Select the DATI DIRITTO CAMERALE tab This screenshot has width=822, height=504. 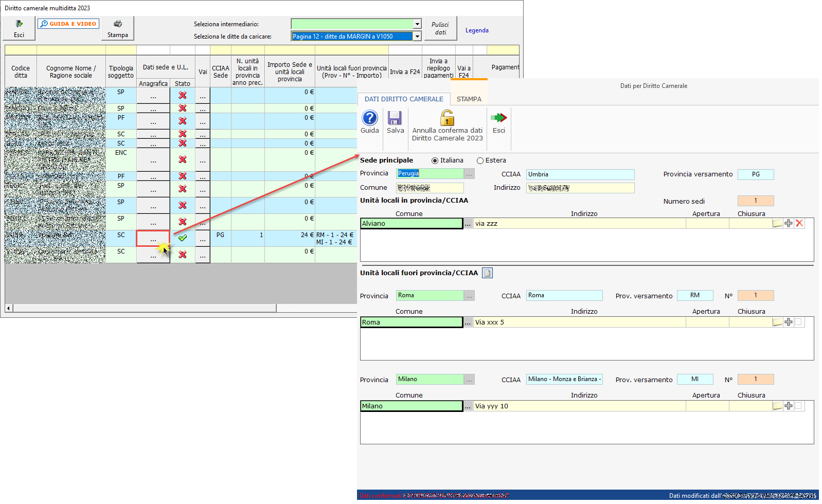click(403, 99)
